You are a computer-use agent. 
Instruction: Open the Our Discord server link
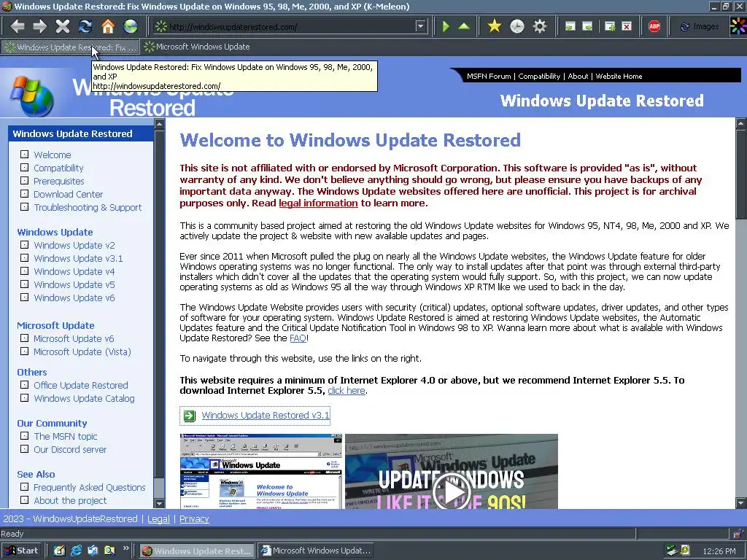pyautogui.click(x=70, y=449)
